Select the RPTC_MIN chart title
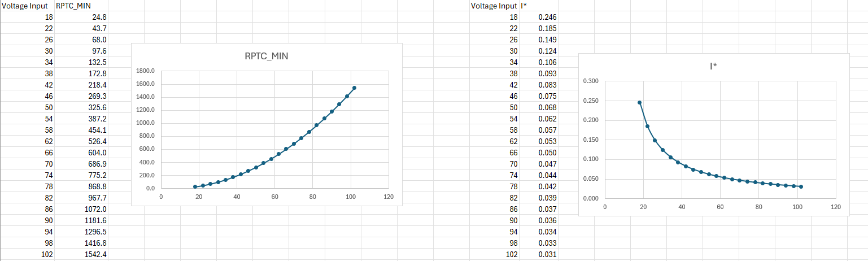 pos(267,56)
